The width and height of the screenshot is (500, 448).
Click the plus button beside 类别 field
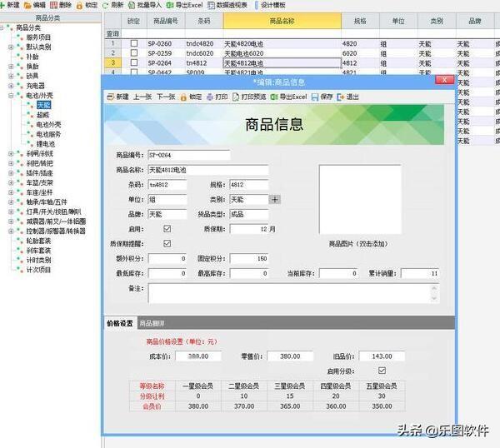(275, 200)
